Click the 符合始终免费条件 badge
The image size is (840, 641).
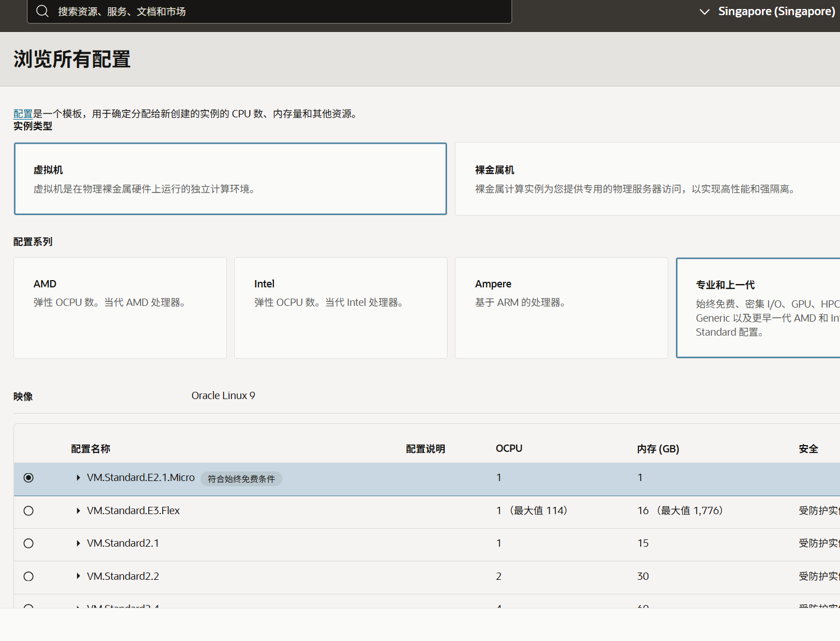pyautogui.click(x=241, y=479)
